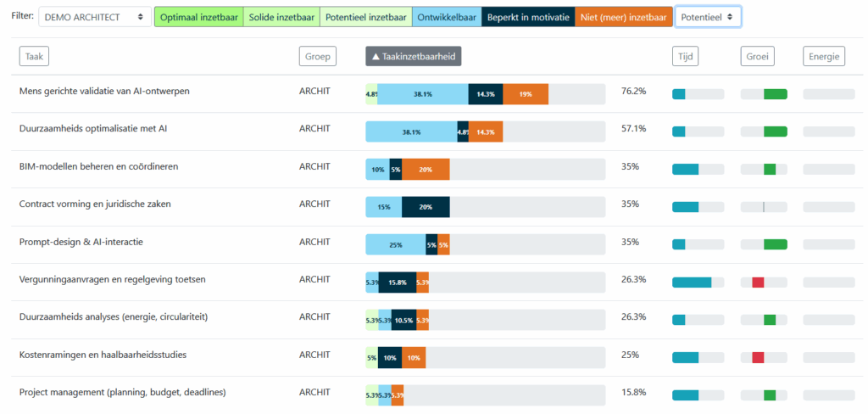868x414 pixels.
Task: Click the Taakinzetbaarheid sort button
Action: [x=414, y=56]
